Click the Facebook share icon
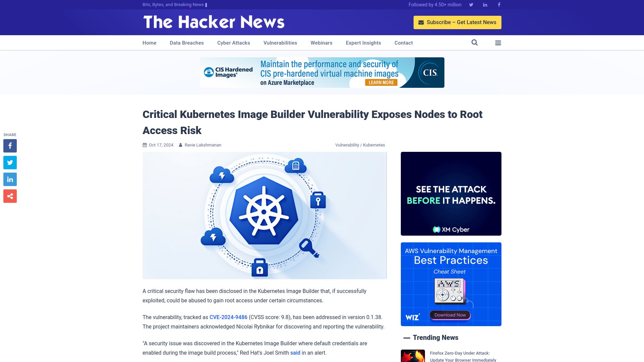This screenshot has height=362, width=644. tap(10, 145)
